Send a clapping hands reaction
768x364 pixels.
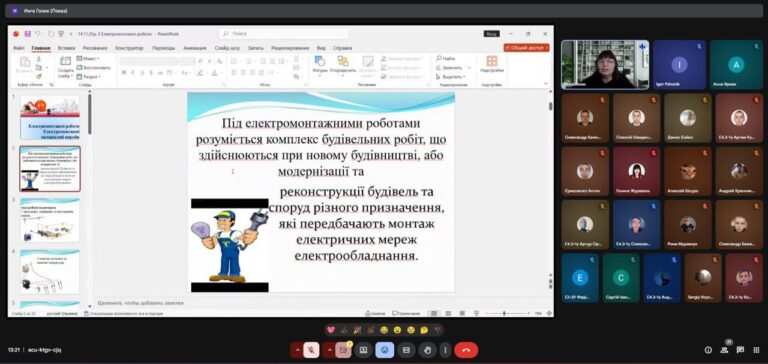(371, 330)
